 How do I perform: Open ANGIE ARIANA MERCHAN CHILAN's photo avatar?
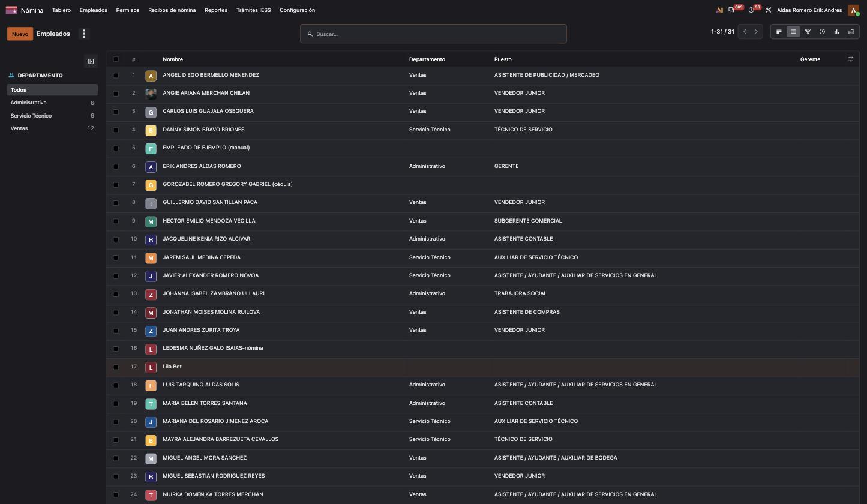pos(151,94)
